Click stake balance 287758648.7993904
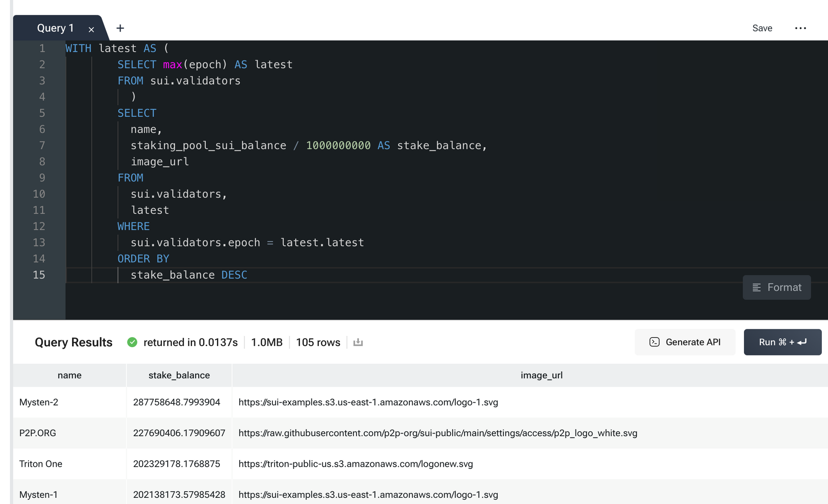The height and width of the screenshot is (504, 828). tap(177, 402)
